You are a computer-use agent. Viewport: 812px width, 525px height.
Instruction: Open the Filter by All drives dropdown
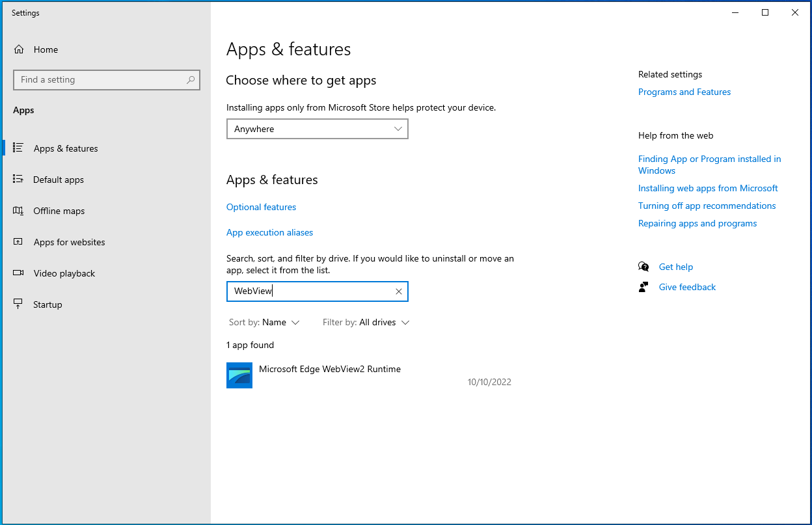coord(366,322)
